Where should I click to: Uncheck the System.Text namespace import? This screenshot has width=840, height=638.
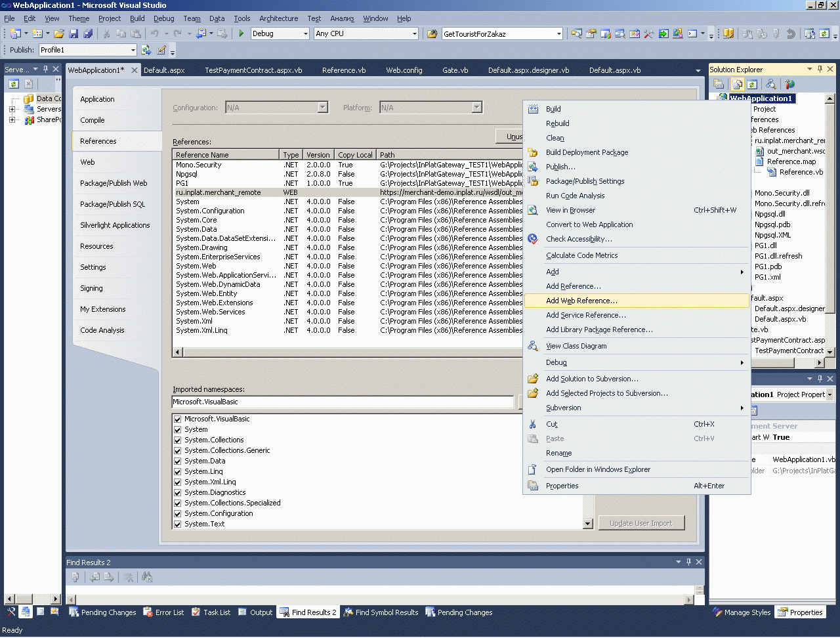click(177, 524)
